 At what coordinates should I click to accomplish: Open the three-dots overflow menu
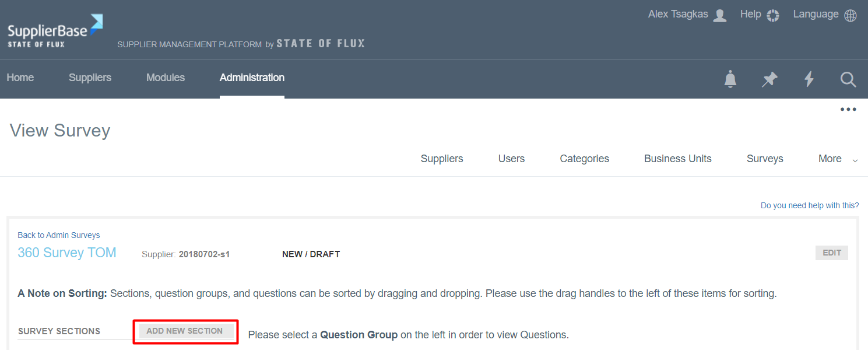[x=848, y=109]
